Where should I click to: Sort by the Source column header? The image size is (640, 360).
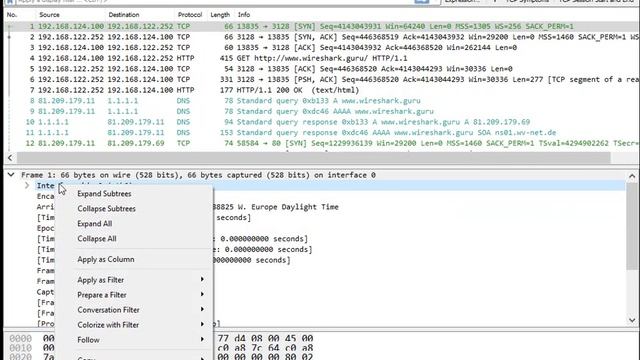(49, 15)
